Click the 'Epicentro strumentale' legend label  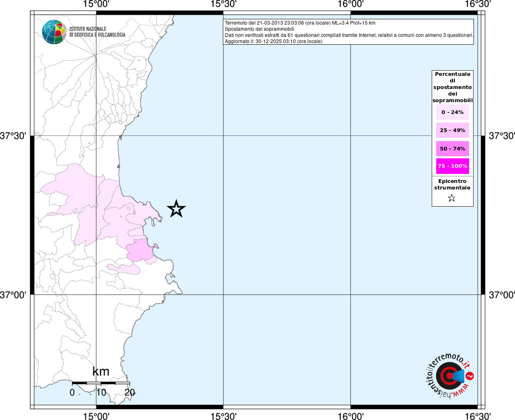pyautogui.click(x=452, y=185)
